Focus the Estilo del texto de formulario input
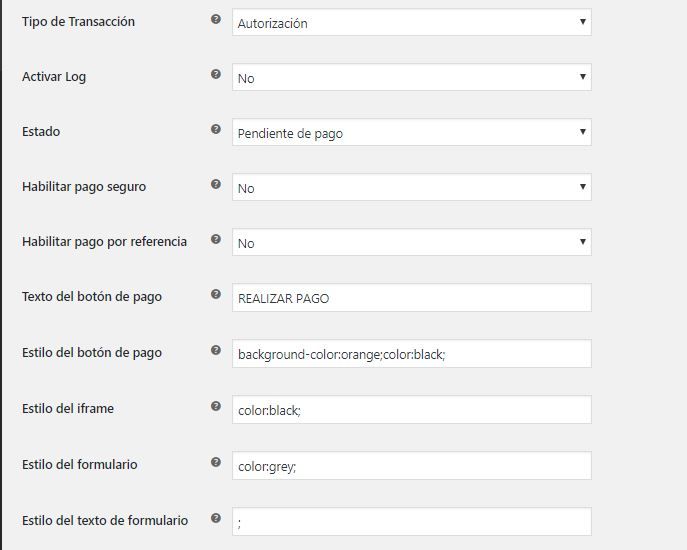Image resolution: width=687 pixels, height=550 pixels. [412, 522]
